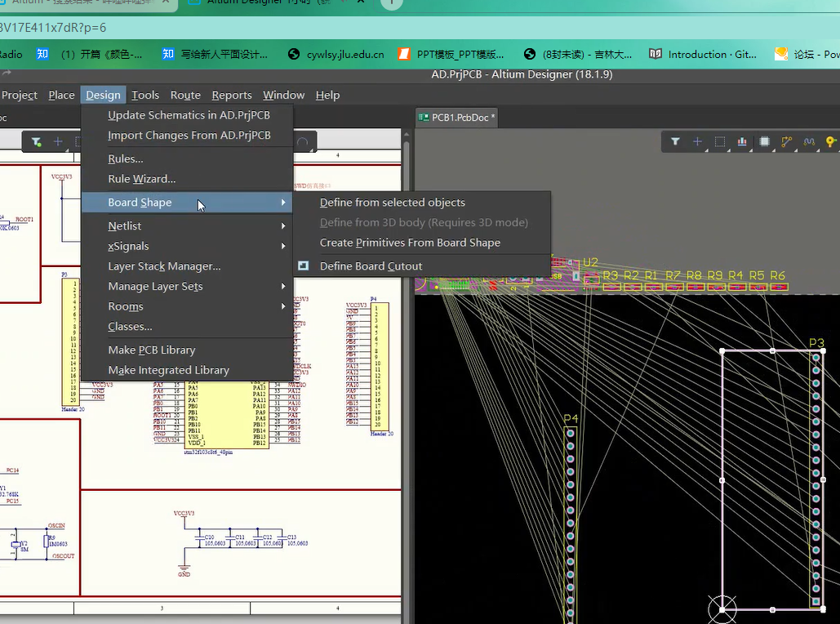Click the book icon on the Introduction bookmark

click(x=655, y=55)
